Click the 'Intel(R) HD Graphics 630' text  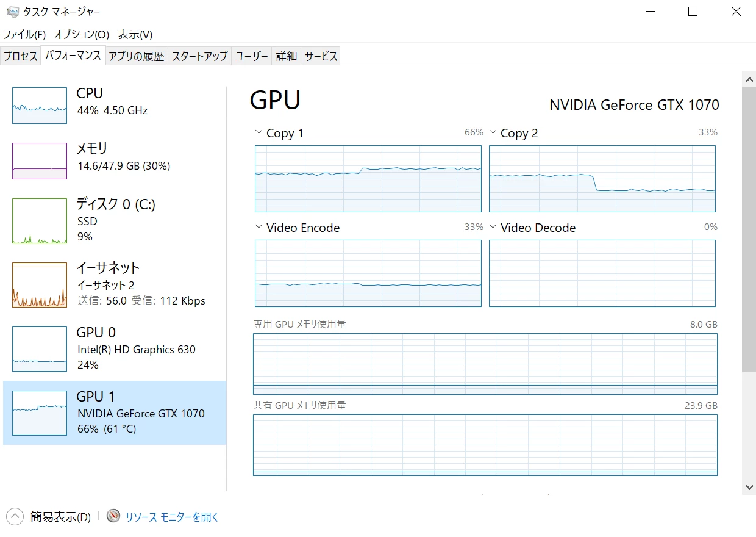click(137, 350)
